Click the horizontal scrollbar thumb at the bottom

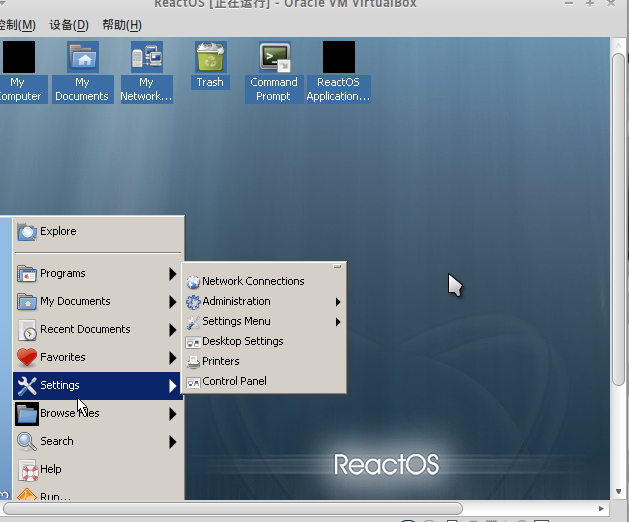(x=233, y=508)
